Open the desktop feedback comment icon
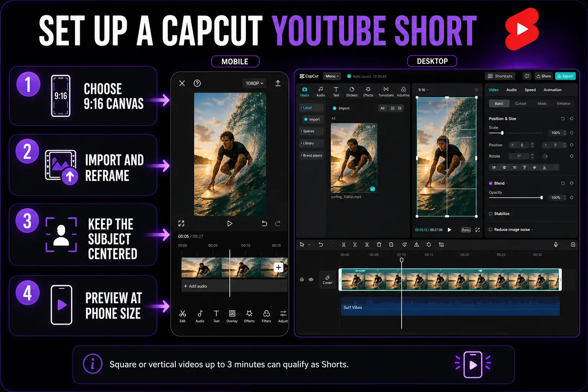588x392 pixels. coord(527,76)
